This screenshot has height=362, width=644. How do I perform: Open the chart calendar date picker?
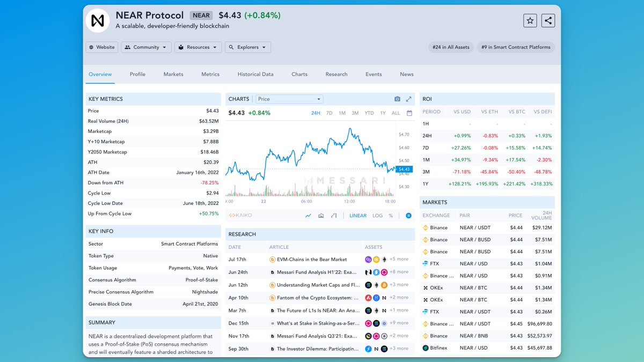pos(409,113)
